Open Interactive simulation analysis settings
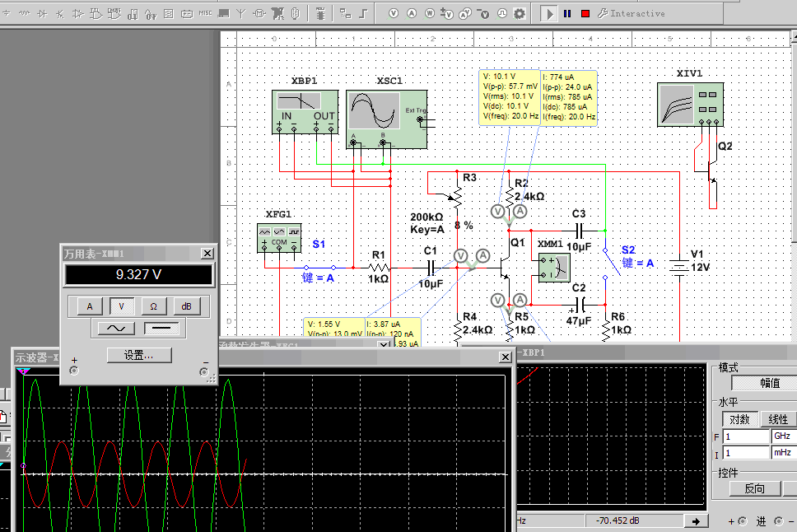 tap(632, 14)
